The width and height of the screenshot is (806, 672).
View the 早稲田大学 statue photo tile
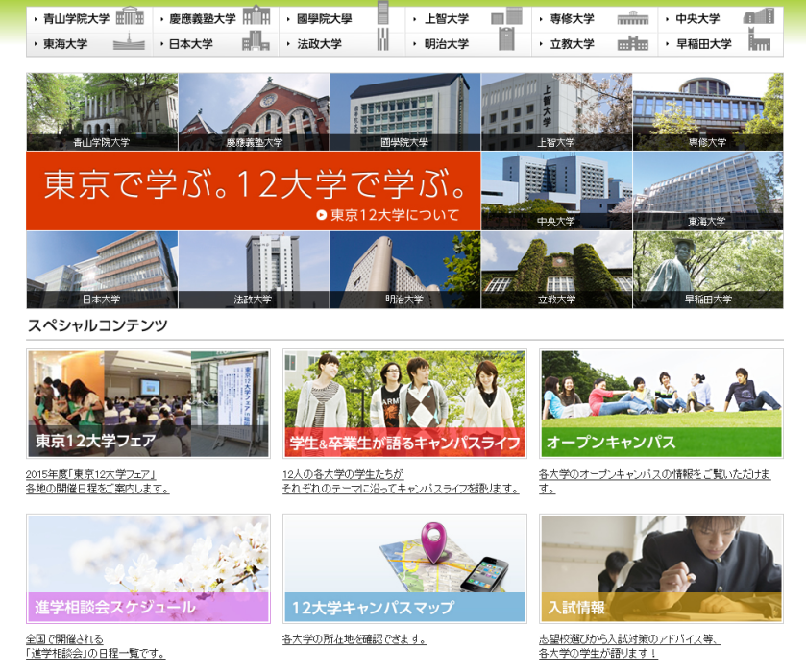[708, 270]
